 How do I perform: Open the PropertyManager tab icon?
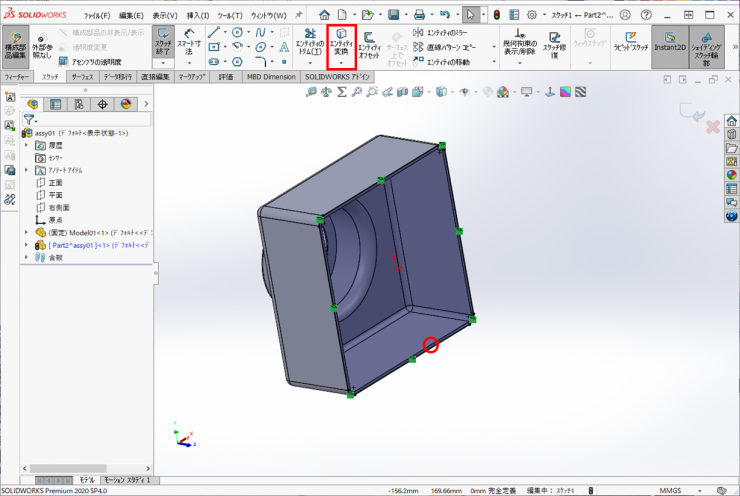(x=55, y=103)
